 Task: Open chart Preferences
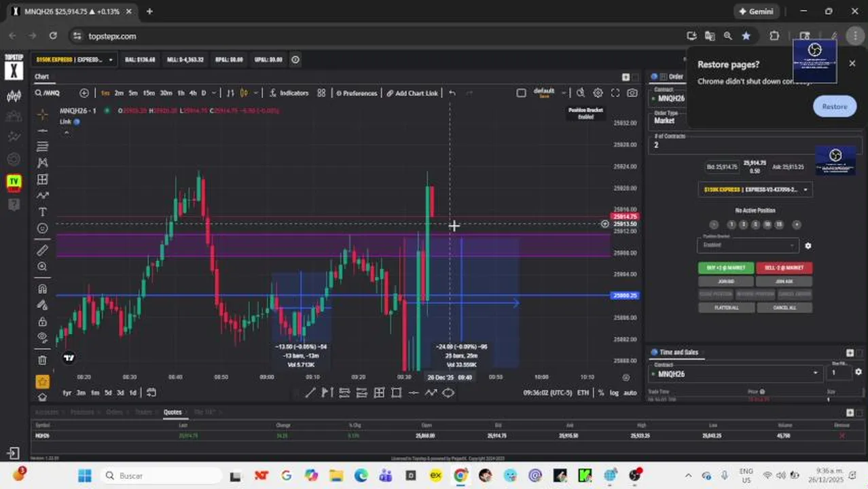coord(356,93)
